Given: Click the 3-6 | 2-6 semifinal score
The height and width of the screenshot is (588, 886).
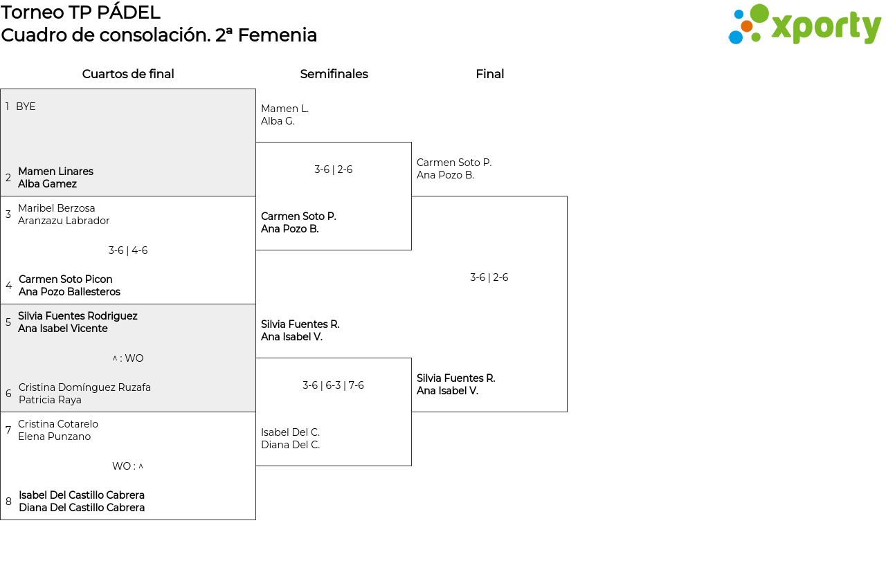Looking at the screenshot, I should coord(334,169).
